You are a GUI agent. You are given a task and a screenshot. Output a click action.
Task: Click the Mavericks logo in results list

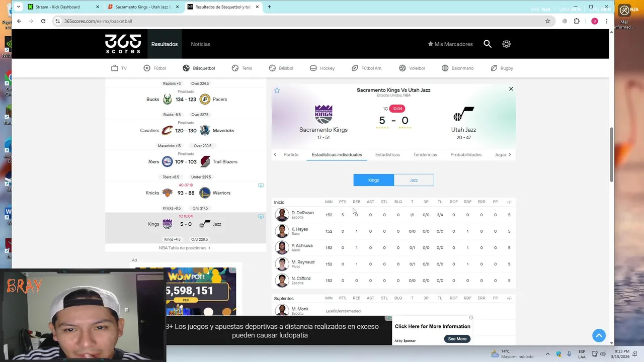tap(205, 130)
